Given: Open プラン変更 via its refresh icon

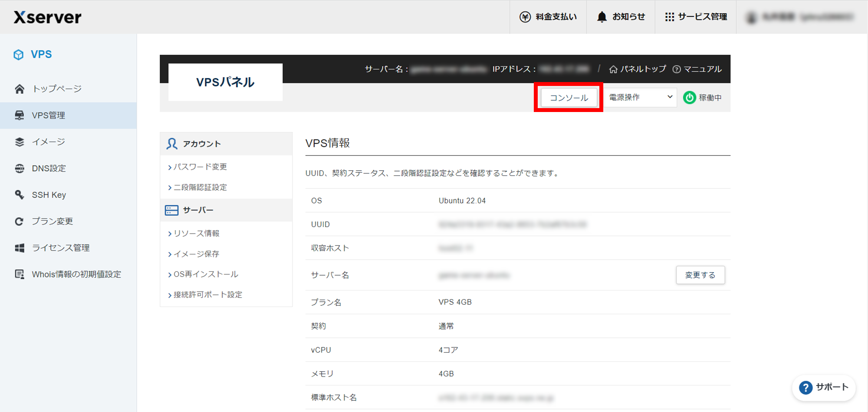Looking at the screenshot, I should point(20,221).
